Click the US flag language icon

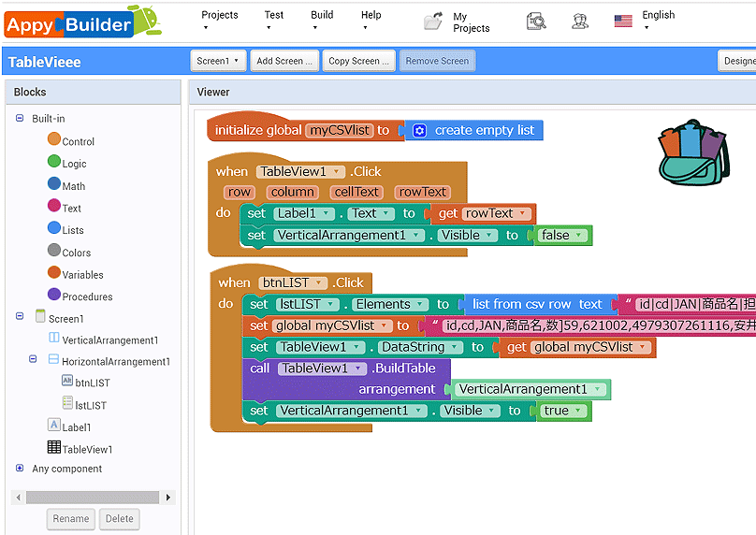point(623,22)
